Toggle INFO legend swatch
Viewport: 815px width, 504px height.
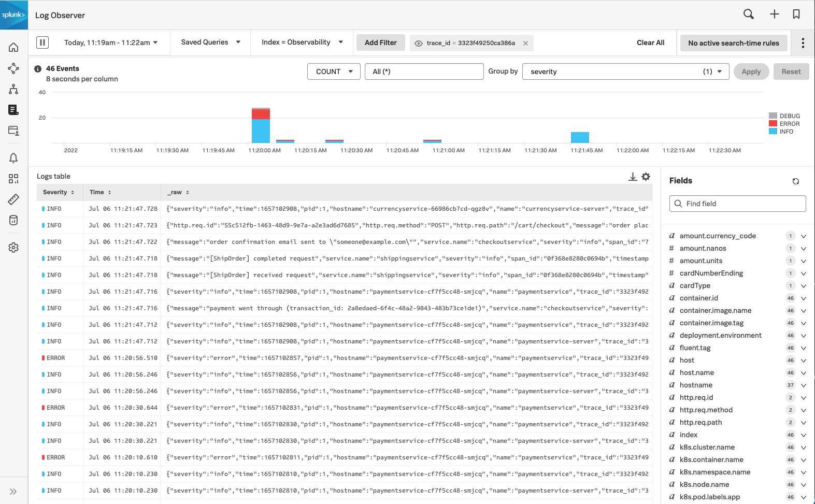pyautogui.click(x=773, y=132)
